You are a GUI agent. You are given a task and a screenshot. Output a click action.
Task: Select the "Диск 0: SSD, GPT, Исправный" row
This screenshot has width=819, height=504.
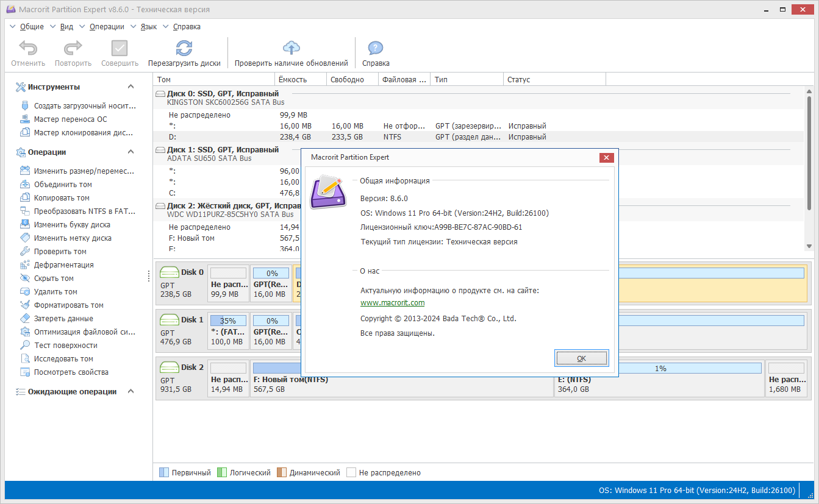point(223,94)
